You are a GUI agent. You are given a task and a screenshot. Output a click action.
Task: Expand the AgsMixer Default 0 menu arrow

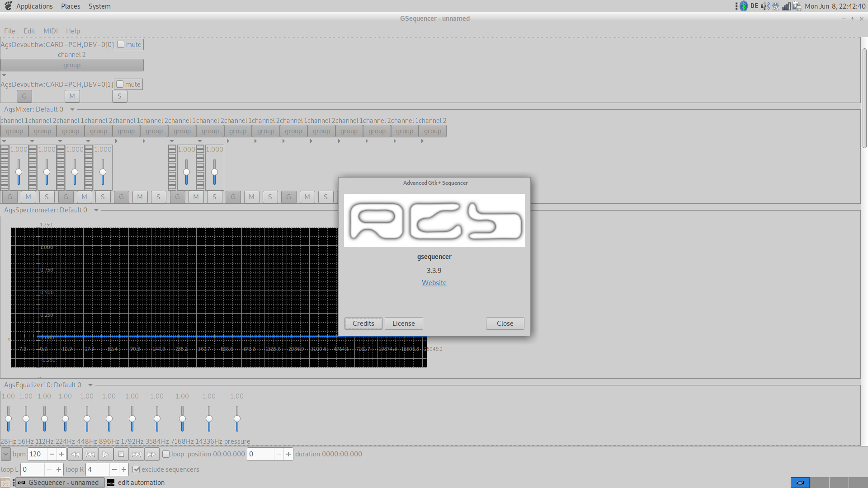click(72, 109)
